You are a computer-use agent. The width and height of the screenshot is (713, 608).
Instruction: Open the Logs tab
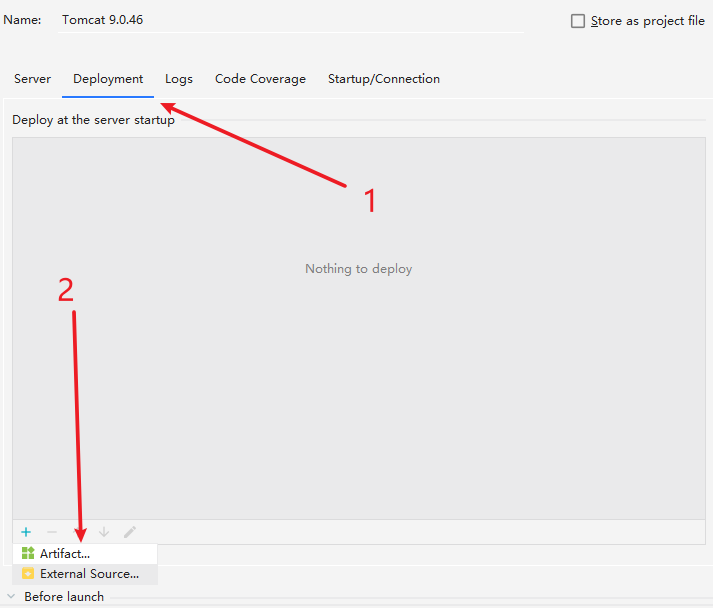click(x=179, y=79)
